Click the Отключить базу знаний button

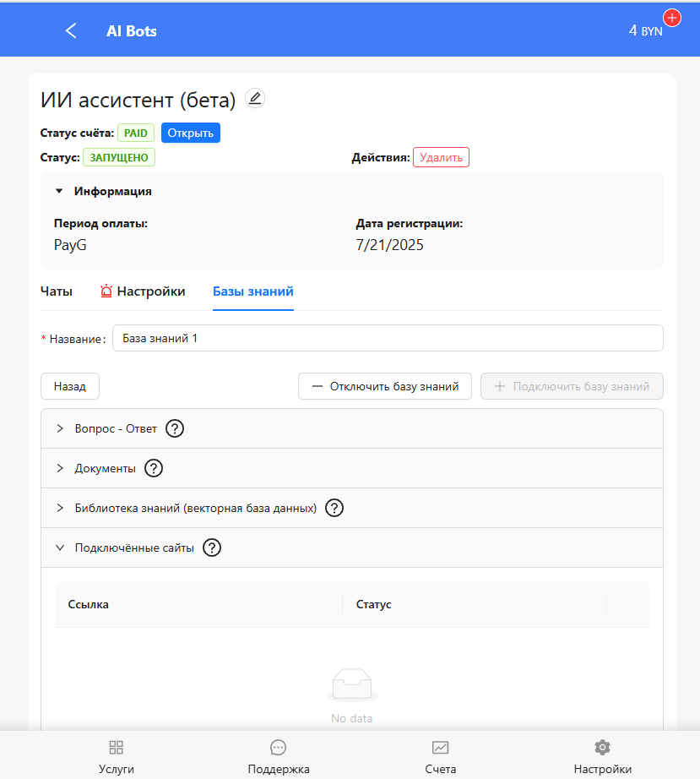384,386
